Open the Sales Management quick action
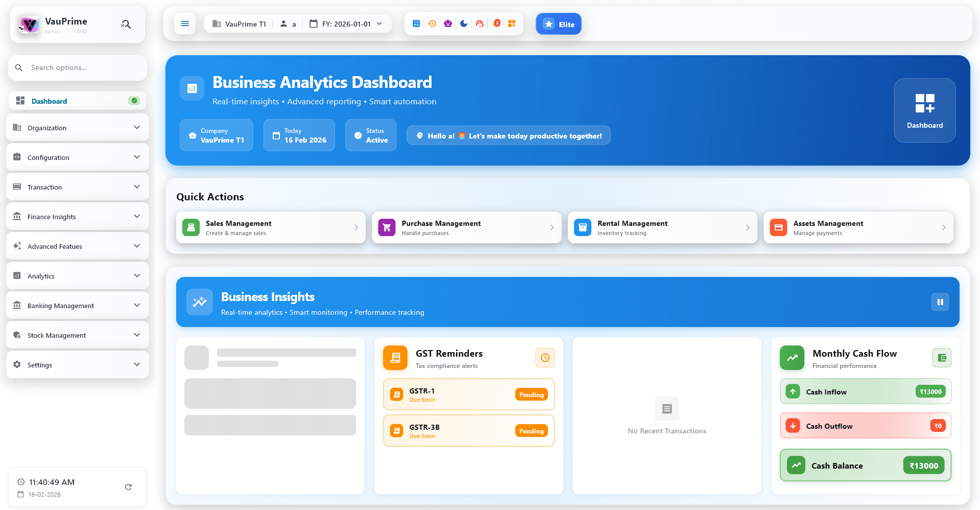This screenshot has height=510, width=980. click(271, 227)
